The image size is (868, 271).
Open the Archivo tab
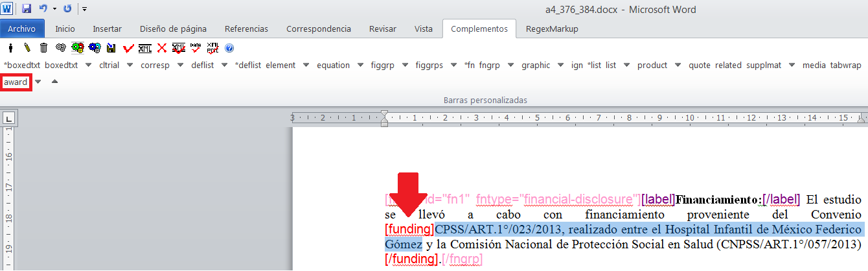(x=22, y=29)
